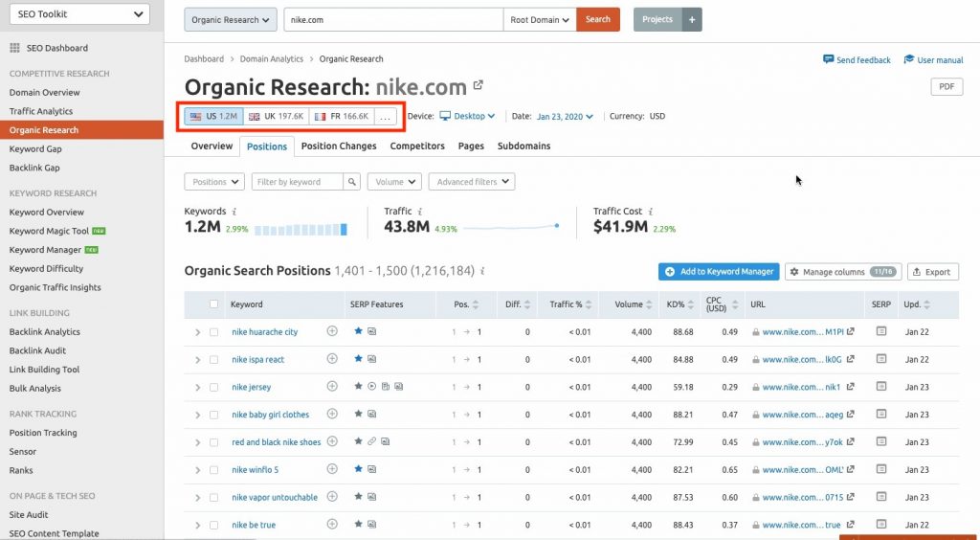Viewport: 980px width, 540px height.
Task: Click the Filter by keyword field
Action: click(x=297, y=182)
